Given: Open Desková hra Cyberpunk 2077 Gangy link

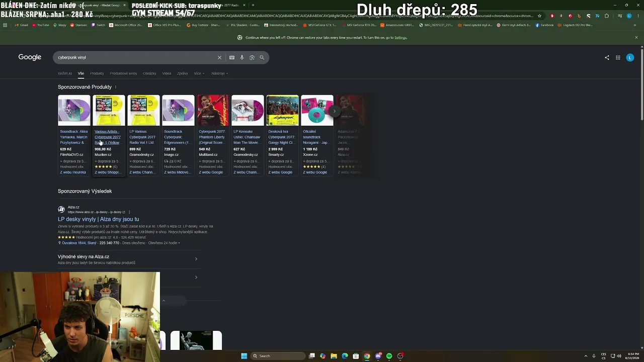Looking at the screenshot, I should 281,137.
